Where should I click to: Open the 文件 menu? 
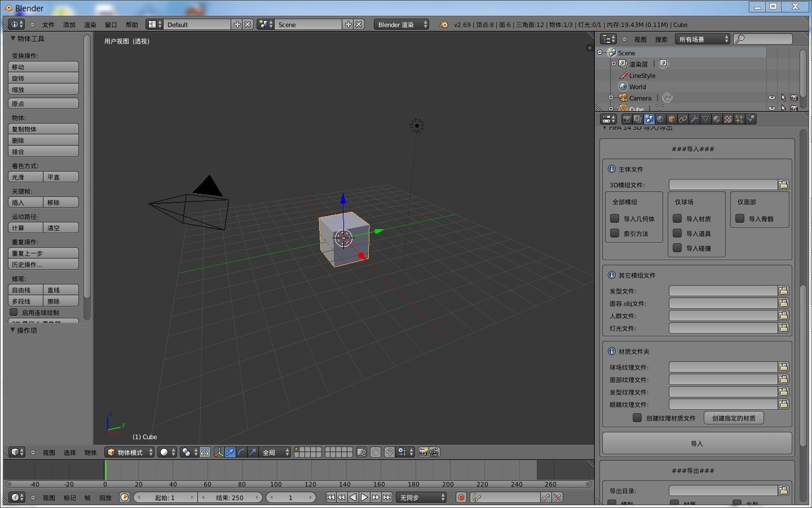pos(48,25)
